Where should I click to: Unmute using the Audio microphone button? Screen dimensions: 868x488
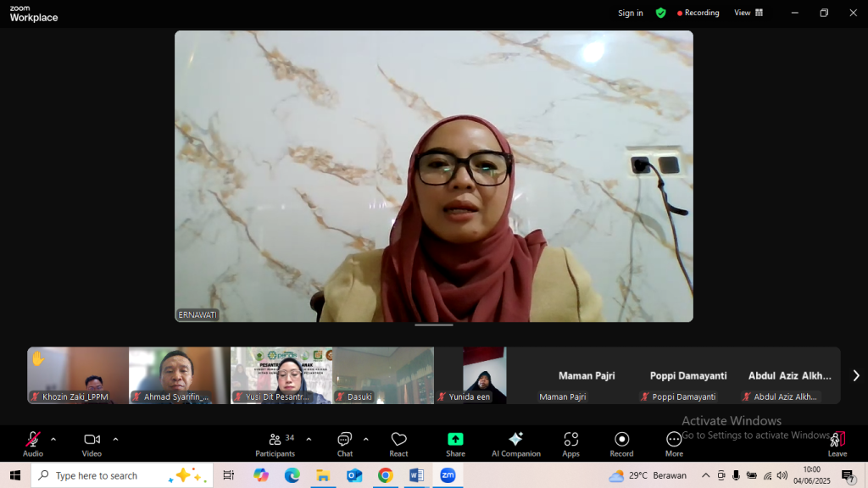pos(33,444)
